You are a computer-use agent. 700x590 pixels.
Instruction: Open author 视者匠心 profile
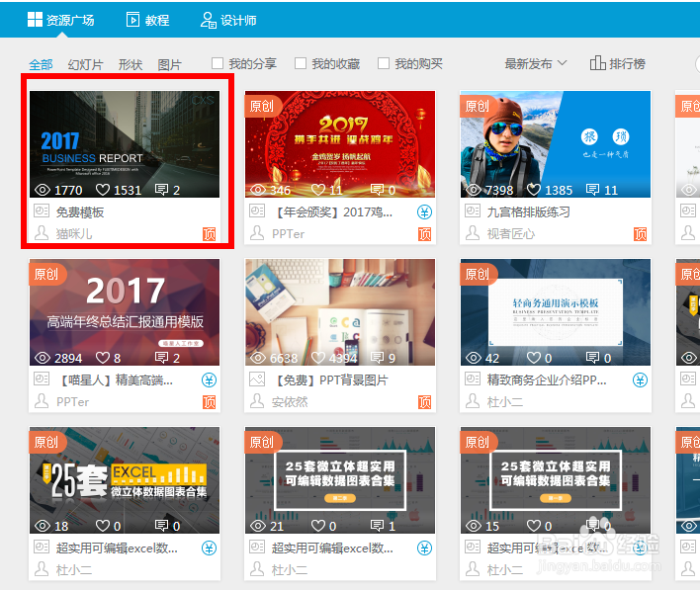pos(511,234)
